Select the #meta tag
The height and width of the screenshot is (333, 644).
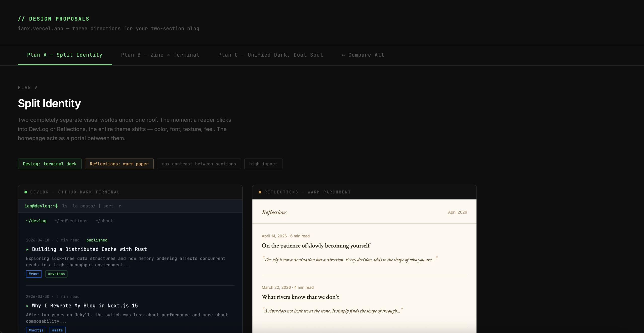(57, 330)
